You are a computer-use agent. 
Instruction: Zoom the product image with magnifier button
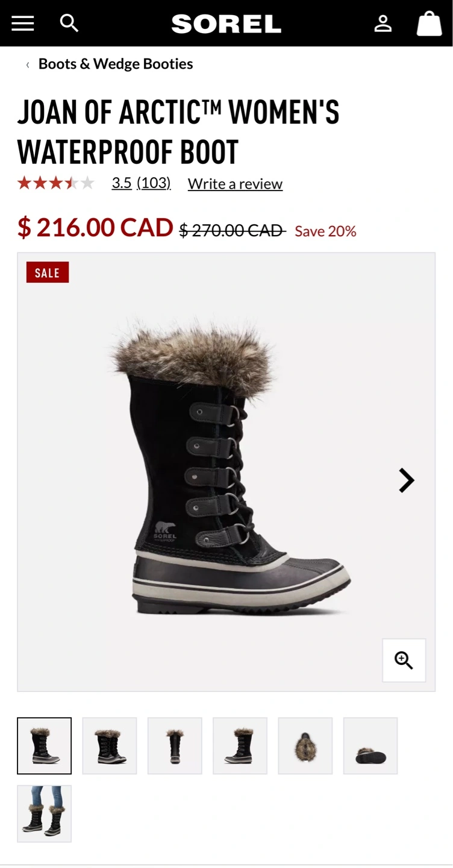404,660
